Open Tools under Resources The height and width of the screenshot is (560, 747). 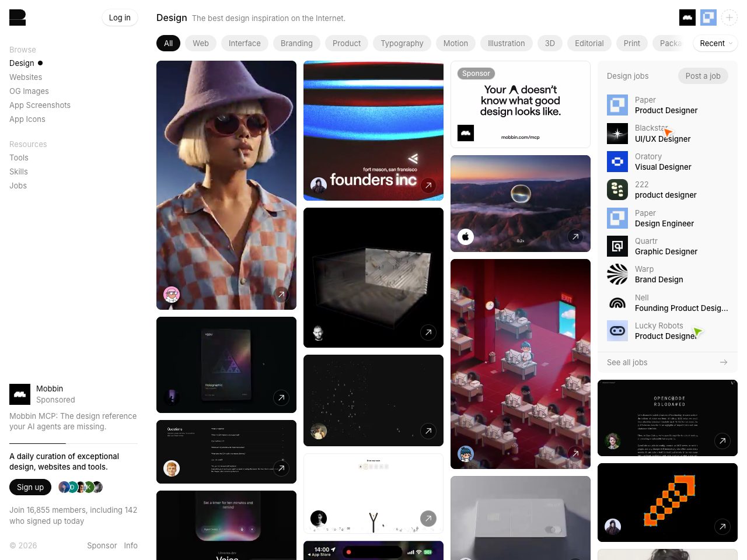(x=19, y=157)
